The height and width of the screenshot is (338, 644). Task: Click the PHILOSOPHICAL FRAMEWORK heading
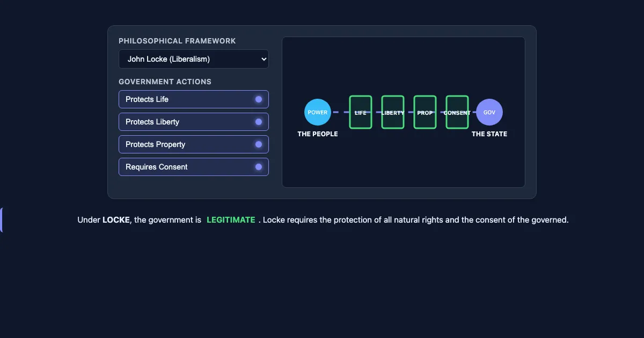tap(177, 41)
